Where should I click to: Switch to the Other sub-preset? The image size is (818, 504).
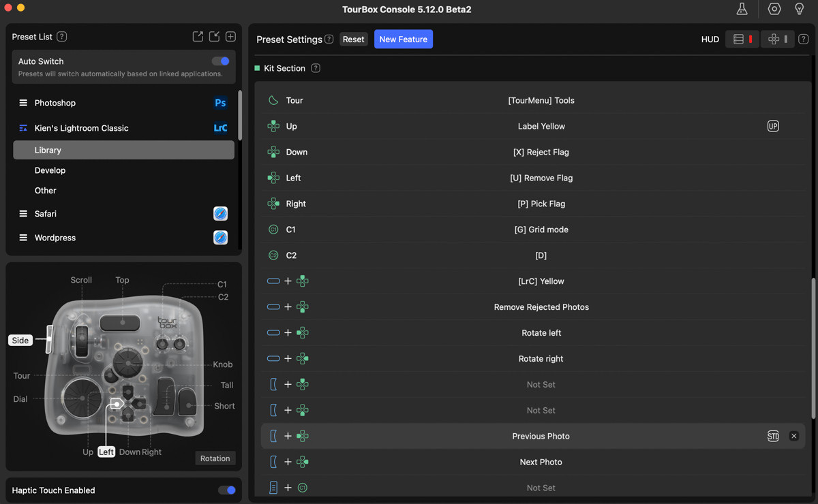click(46, 191)
